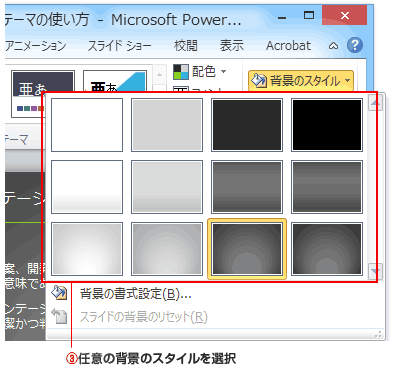
Task: Choose スライドの背景のリセット(R) menu entry
Action: tap(215, 316)
